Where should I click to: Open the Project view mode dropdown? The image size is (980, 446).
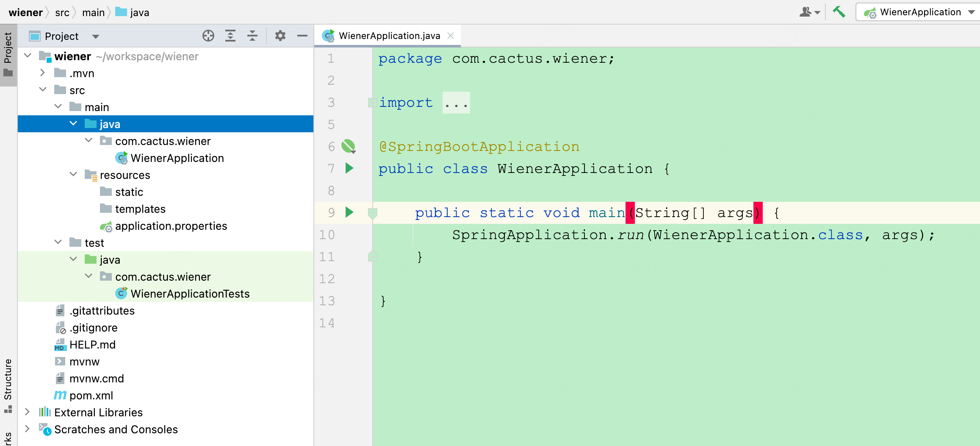tap(96, 36)
